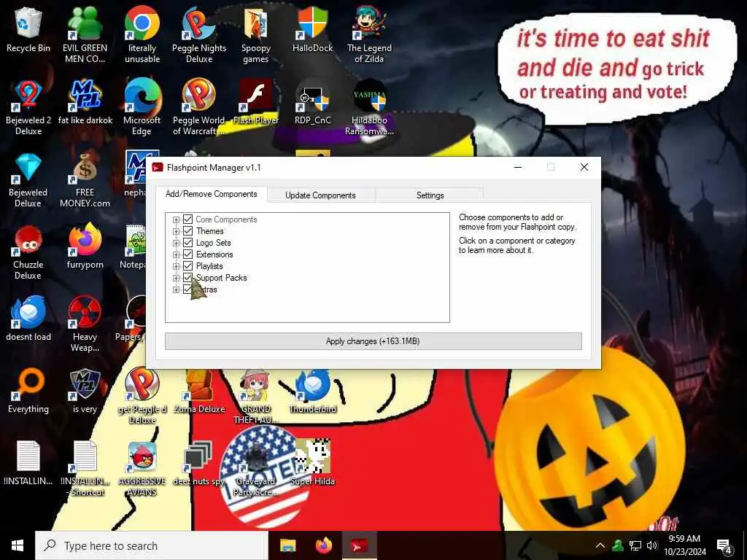This screenshot has height=560, width=747.
Task: Launch Bejeweled 2 Deluxe shortcut
Action: pos(28,108)
